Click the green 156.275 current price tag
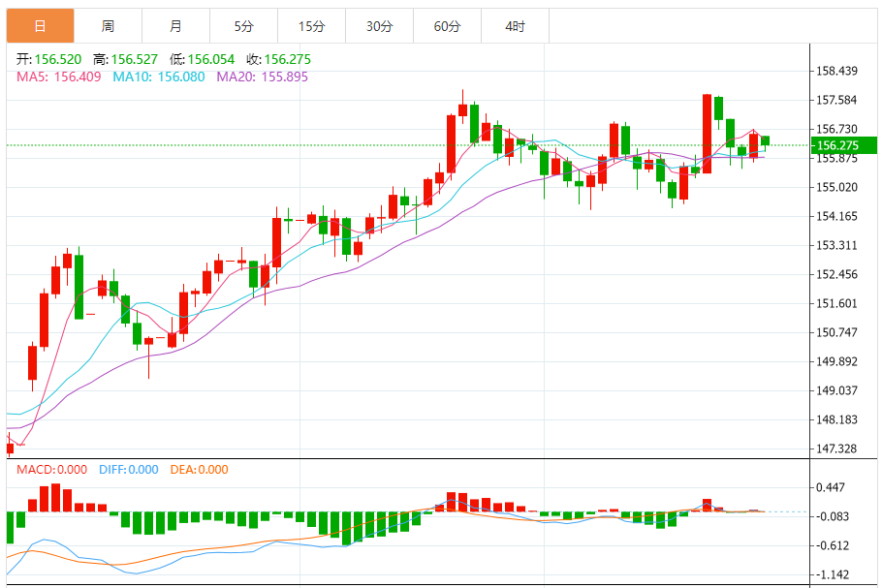The image size is (882, 588). tap(844, 145)
